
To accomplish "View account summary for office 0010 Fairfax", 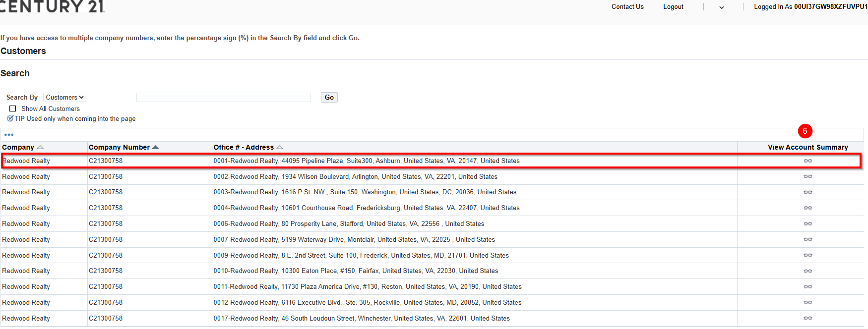I will pyautogui.click(x=808, y=271).
